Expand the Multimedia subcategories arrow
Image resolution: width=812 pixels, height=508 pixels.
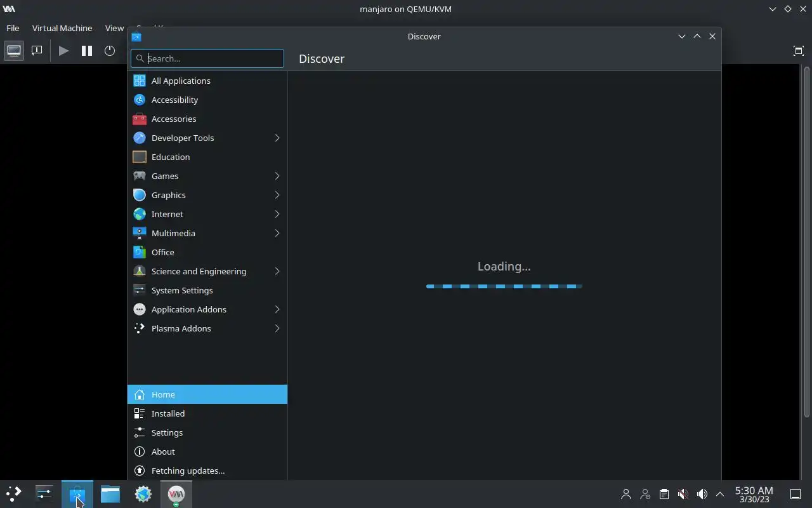click(x=277, y=233)
